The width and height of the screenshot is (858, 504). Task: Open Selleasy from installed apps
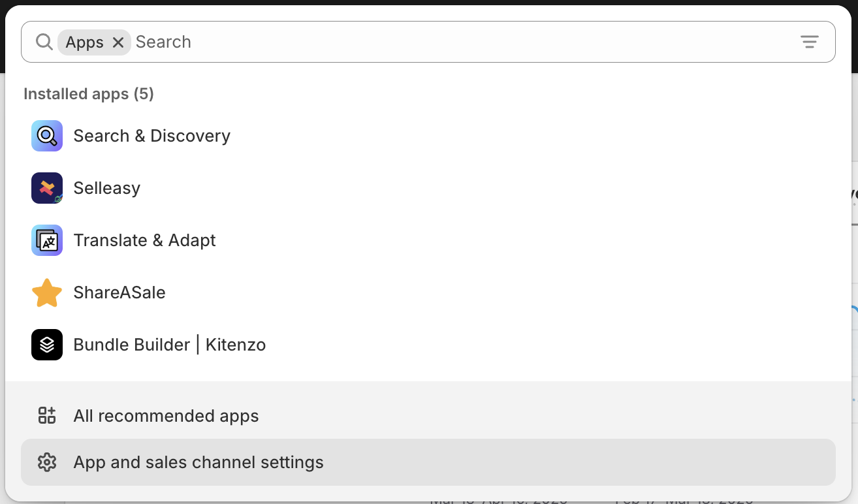(x=428, y=188)
